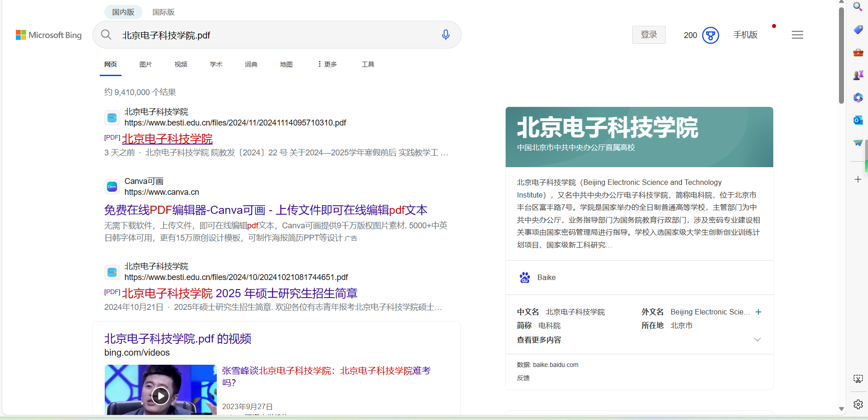The height and width of the screenshot is (420, 868).
Task: Click the Baike source link
Action: click(x=546, y=277)
